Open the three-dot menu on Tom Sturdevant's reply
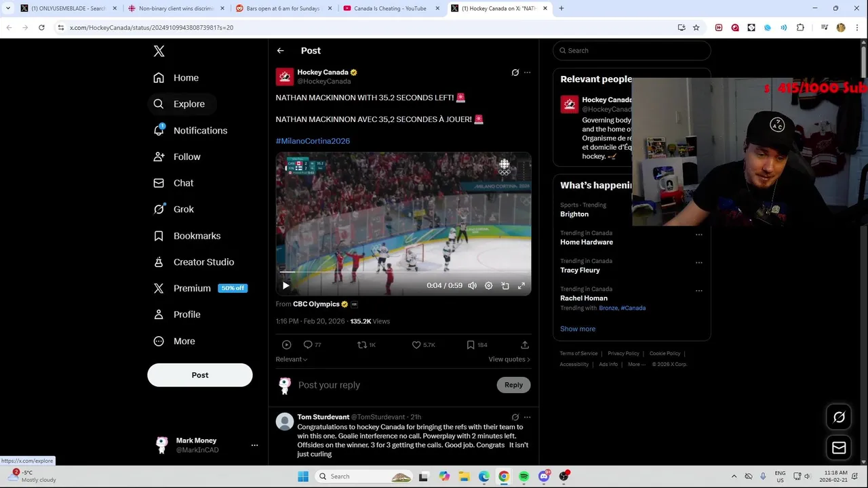868x488 pixels. pyautogui.click(x=527, y=417)
